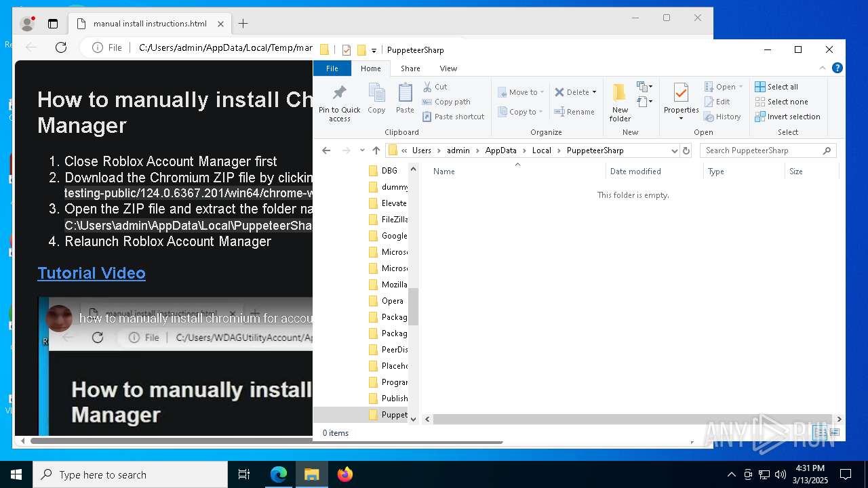Select Publish folder in tree
This screenshot has height=488, width=868.
pyautogui.click(x=389, y=399)
